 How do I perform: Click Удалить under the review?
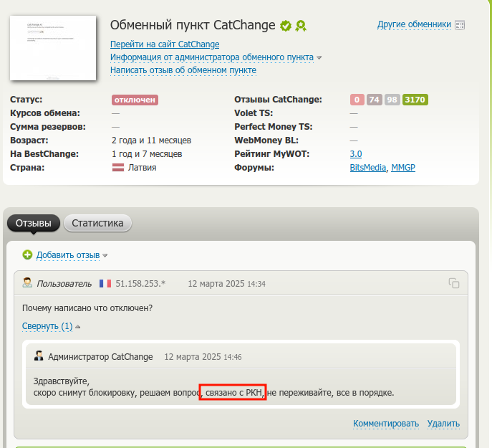pyautogui.click(x=443, y=424)
